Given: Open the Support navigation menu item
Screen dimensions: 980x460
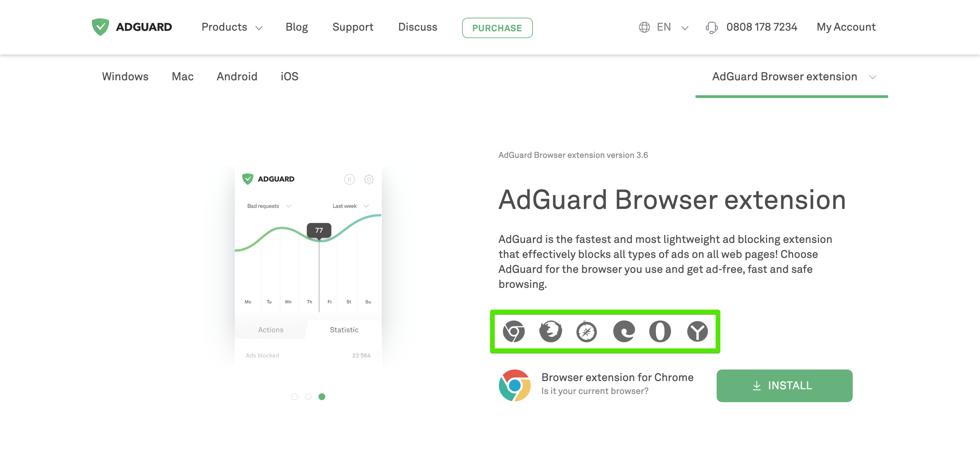Looking at the screenshot, I should 353,27.
